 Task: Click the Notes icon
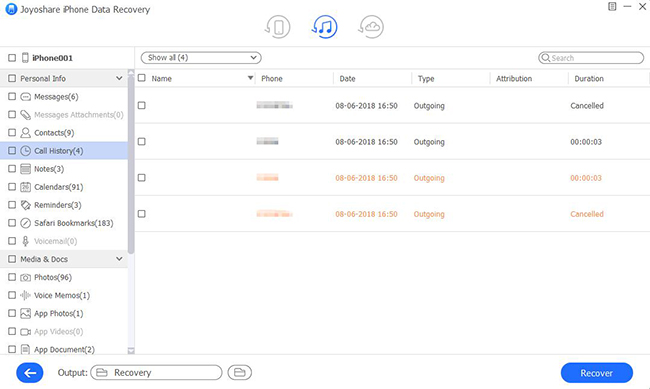click(26, 169)
